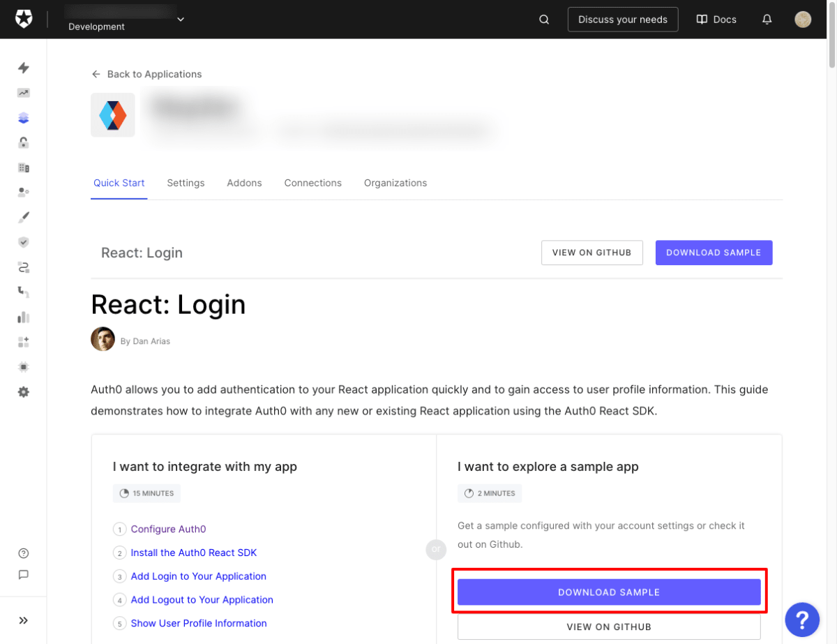Open the Settings gear icon in sidebar
This screenshot has width=837, height=644.
[24, 392]
